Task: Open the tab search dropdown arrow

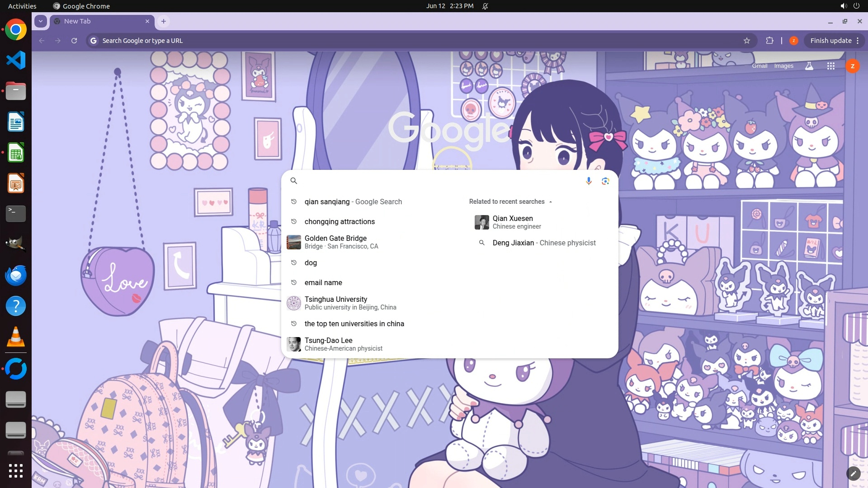Action: click(41, 21)
